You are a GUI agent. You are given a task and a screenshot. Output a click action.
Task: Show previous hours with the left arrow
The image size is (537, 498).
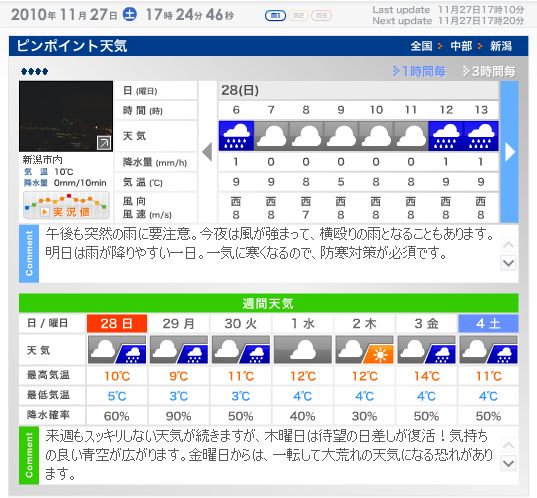(208, 152)
